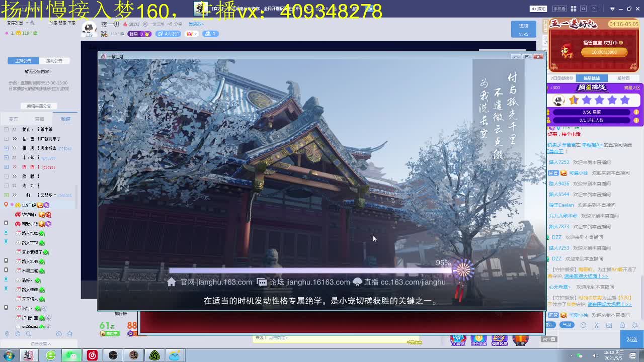The image size is (644, 362).
Task: Expand the double-chevron of 老九 row
Action: [15, 186]
